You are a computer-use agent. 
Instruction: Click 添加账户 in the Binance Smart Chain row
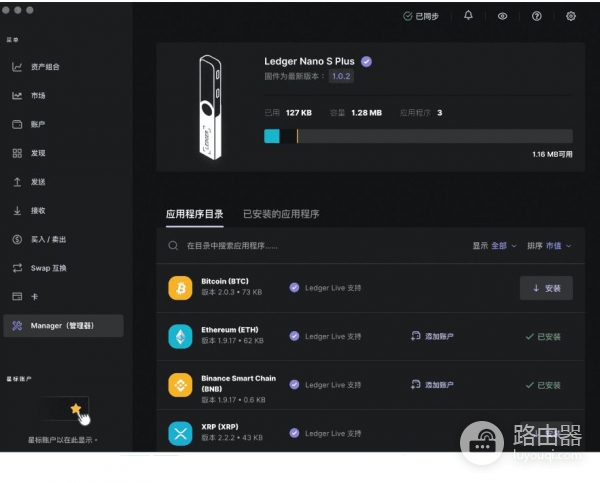(432, 385)
